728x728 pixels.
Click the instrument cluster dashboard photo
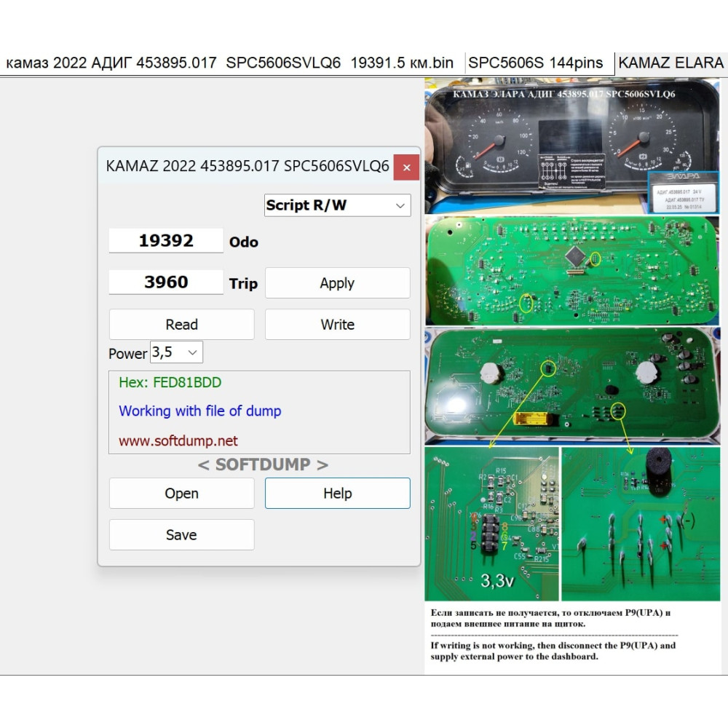click(x=572, y=146)
